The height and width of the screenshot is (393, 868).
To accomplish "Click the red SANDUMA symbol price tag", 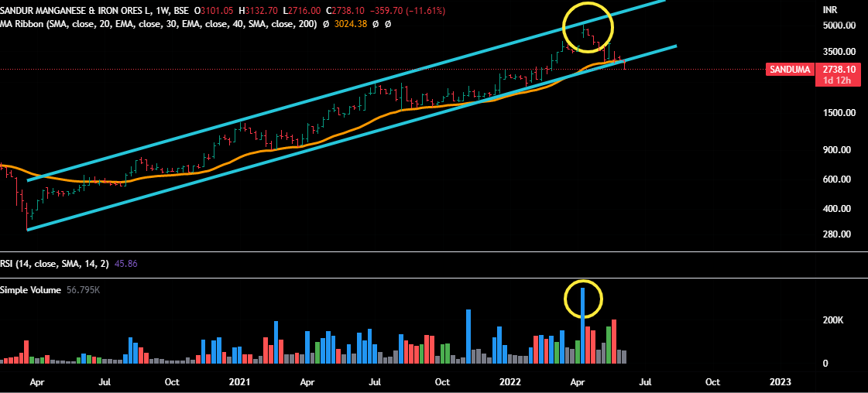I will [790, 70].
